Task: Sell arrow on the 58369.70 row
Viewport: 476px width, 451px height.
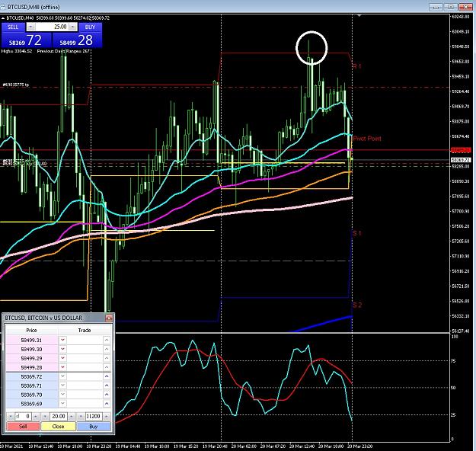Action: [62, 395]
